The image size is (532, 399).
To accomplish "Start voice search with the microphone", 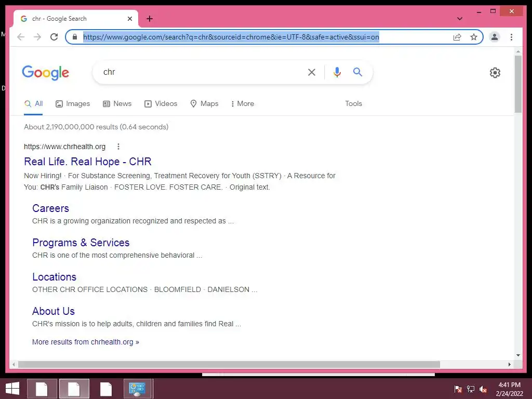I will click(337, 72).
